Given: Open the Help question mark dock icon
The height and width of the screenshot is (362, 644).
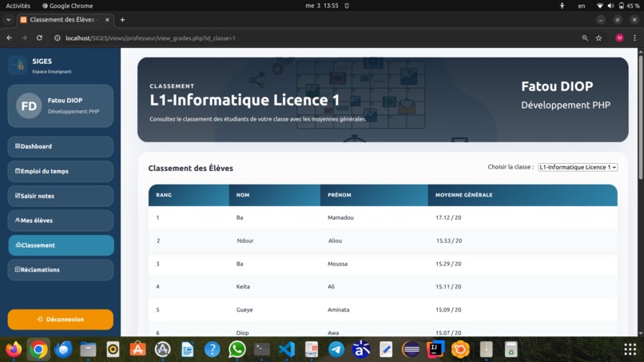Looking at the screenshot, I should (x=213, y=350).
